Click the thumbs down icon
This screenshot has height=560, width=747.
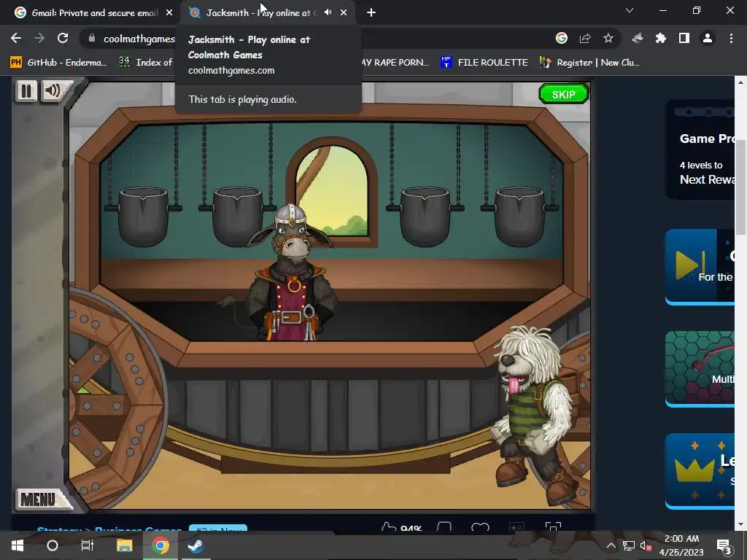click(x=444, y=526)
